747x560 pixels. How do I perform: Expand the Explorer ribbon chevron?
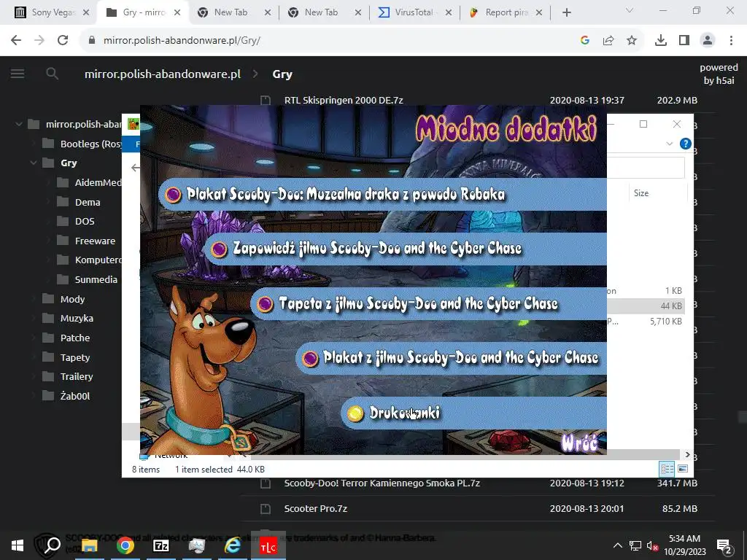tap(670, 144)
